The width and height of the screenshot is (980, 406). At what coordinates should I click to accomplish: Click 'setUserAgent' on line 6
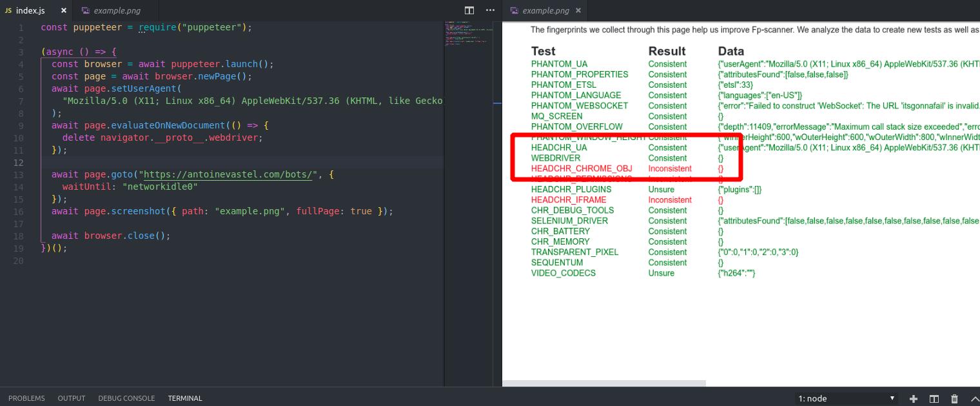(x=144, y=88)
